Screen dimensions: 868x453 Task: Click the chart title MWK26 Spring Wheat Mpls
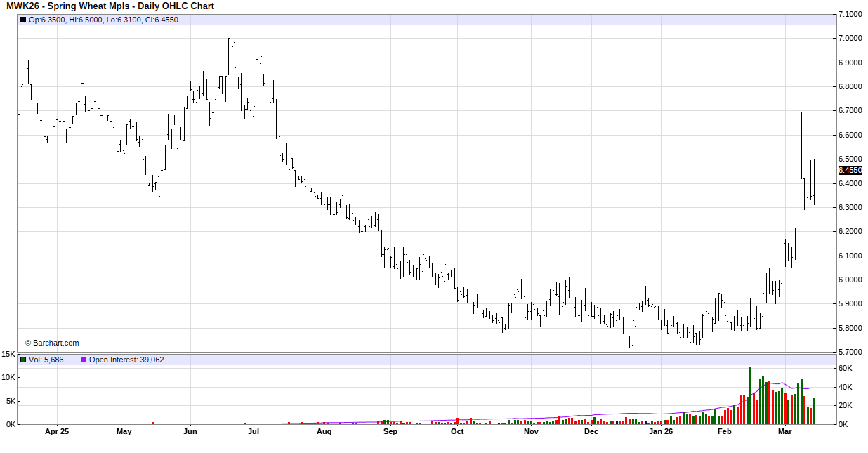110,6
